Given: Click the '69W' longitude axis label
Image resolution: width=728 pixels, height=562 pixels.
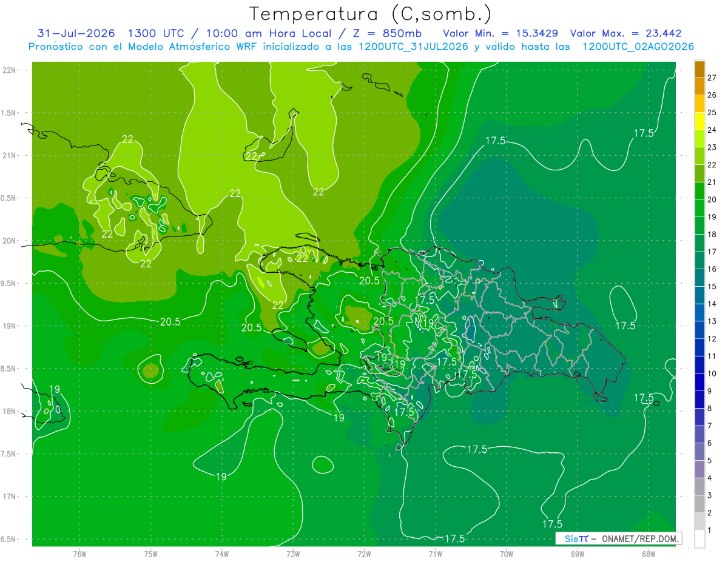Looking at the screenshot, I should point(577,554).
